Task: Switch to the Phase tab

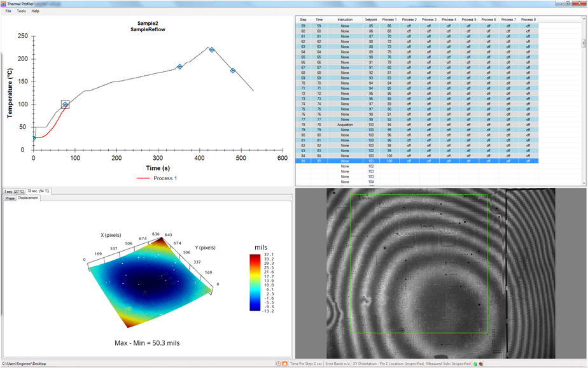Action: coord(10,198)
